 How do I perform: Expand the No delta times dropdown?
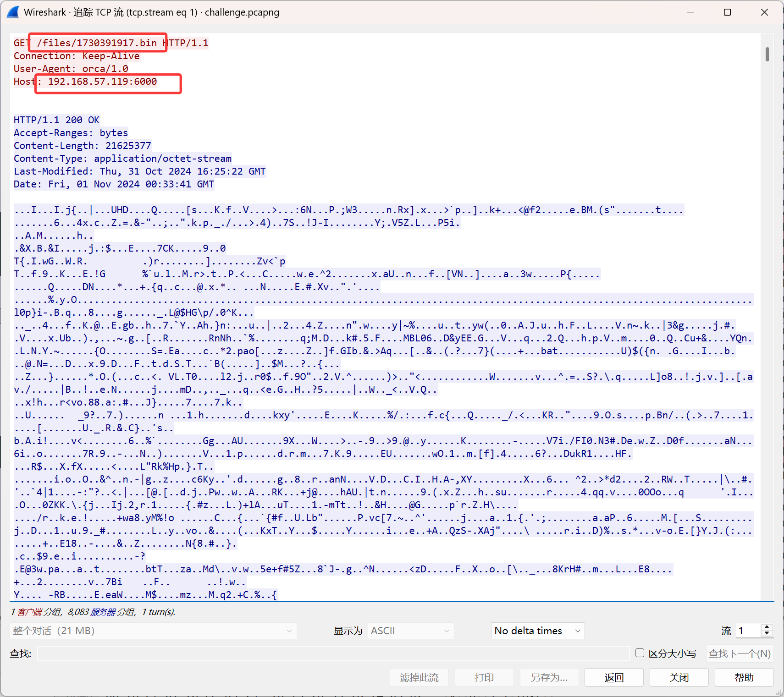(x=537, y=631)
